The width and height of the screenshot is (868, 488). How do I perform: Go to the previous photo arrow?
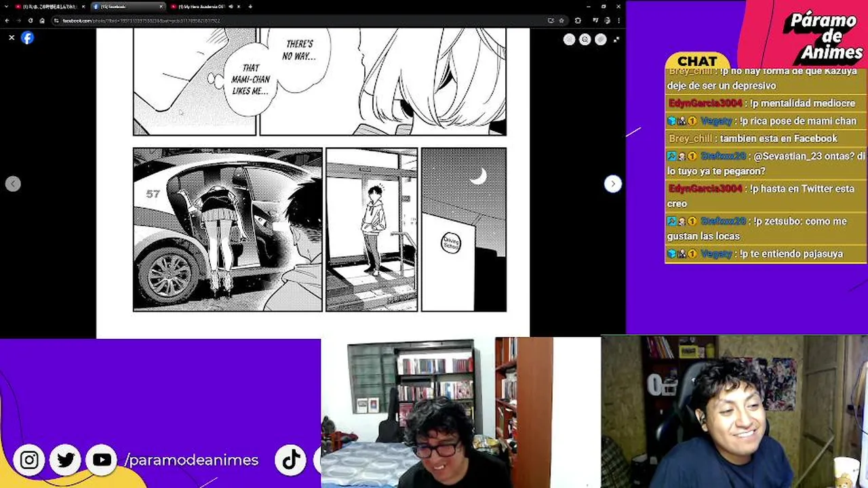[x=13, y=184]
